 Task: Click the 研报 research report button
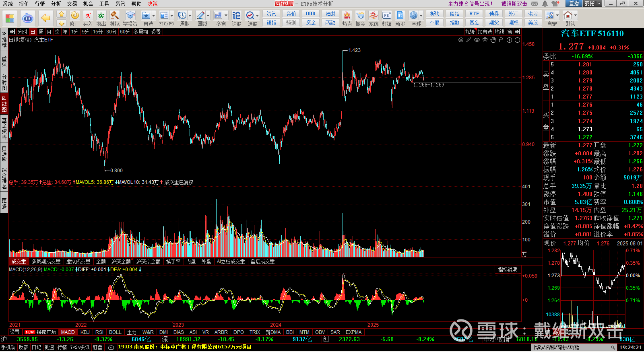point(272,23)
